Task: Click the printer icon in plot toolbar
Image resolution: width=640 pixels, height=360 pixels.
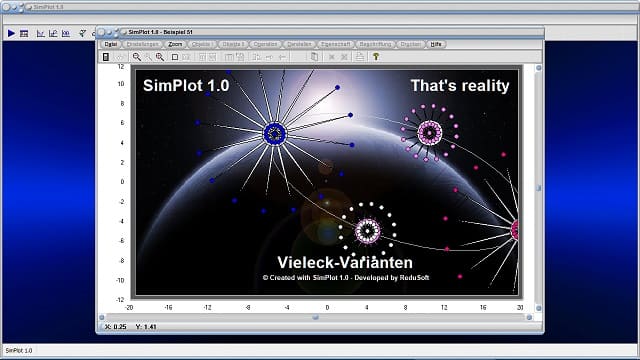Action: (x=360, y=57)
